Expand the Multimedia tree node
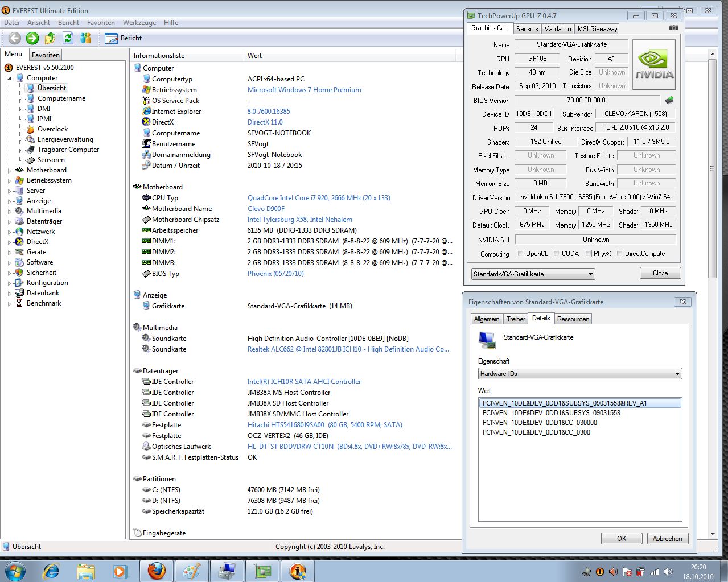Screen dimensions: 728x582 point(9,211)
